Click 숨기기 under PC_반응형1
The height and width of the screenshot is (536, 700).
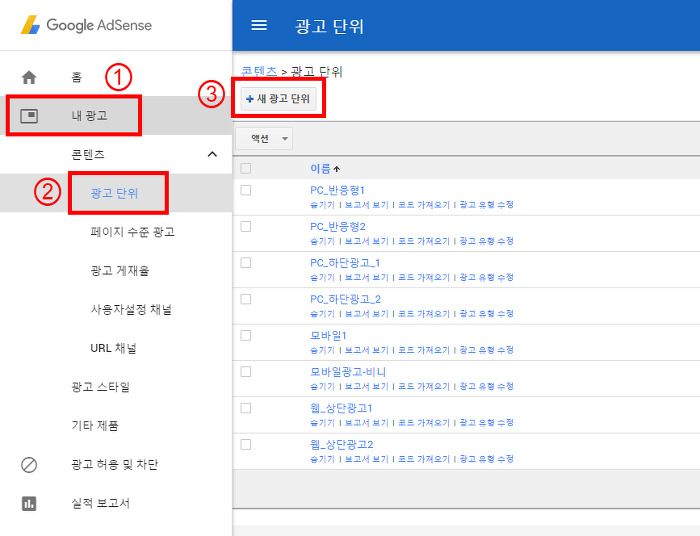click(x=322, y=205)
